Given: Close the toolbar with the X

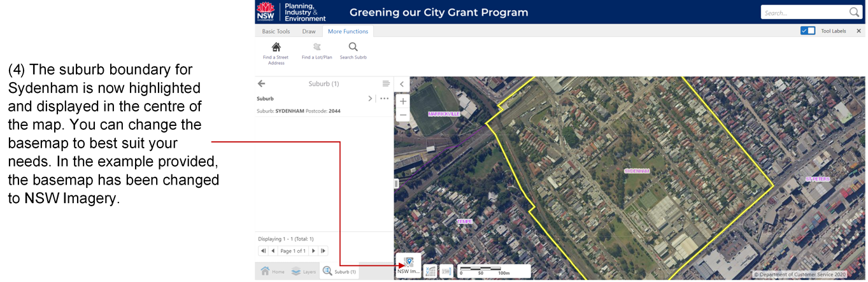Looking at the screenshot, I should 858,31.
